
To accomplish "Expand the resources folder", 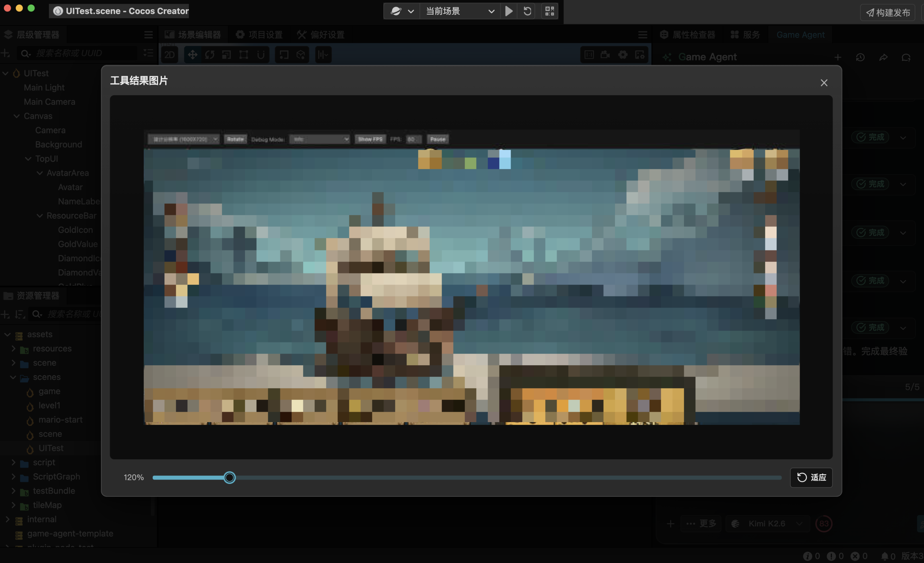I will pyautogui.click(x=13, y=349).
